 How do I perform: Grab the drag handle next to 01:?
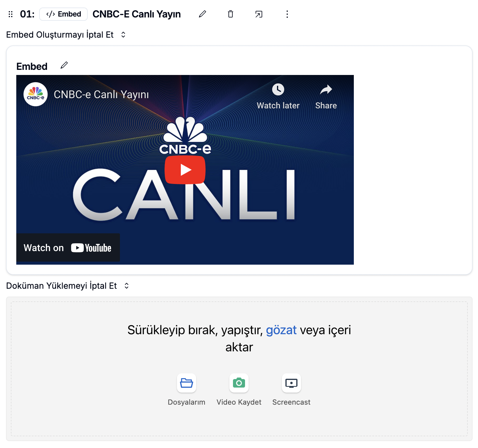(11, 14)
